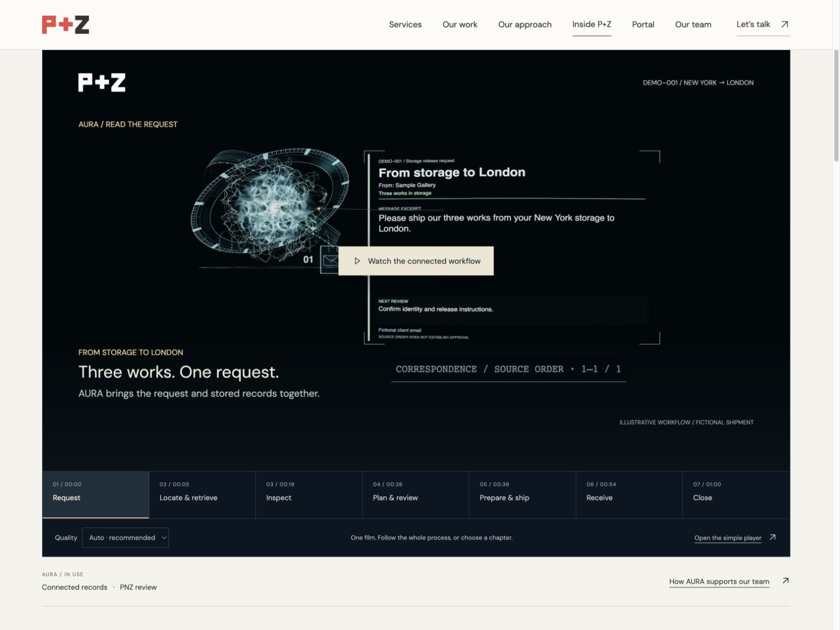
Task: Select the 07 Close chapter
Action: coord(736,495)
